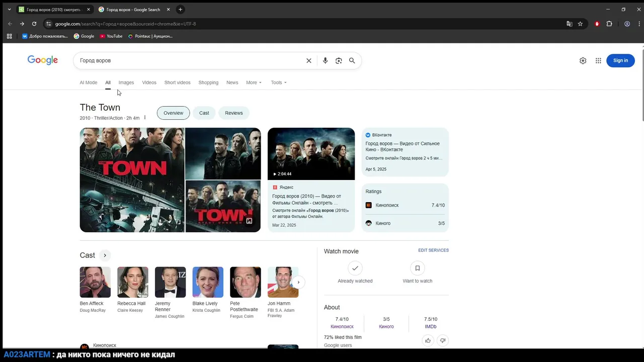Open the red extension icon in the toolbar
644x362 pixels.
tap(597, 24)
